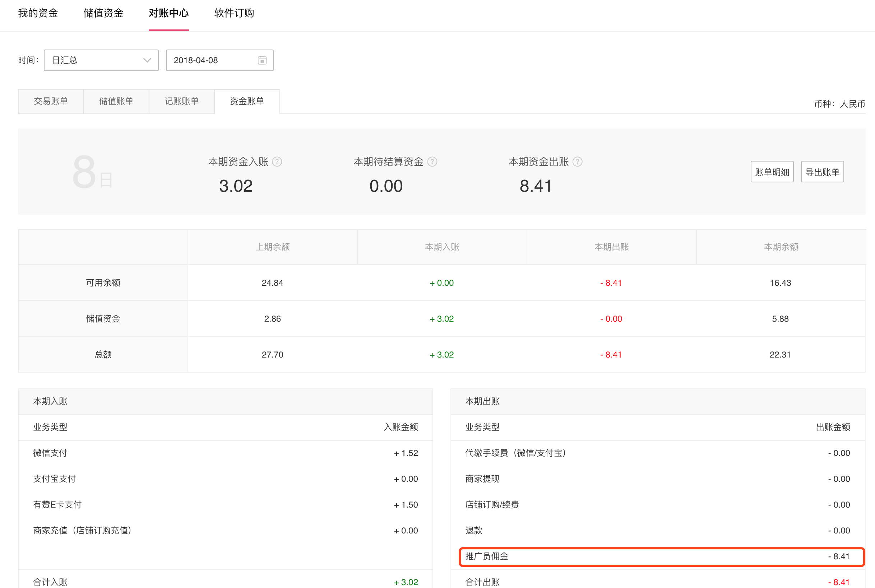Expand the date selector showing 2018-04-08
This screenshot has height=588, width=875.
(219, 60)
